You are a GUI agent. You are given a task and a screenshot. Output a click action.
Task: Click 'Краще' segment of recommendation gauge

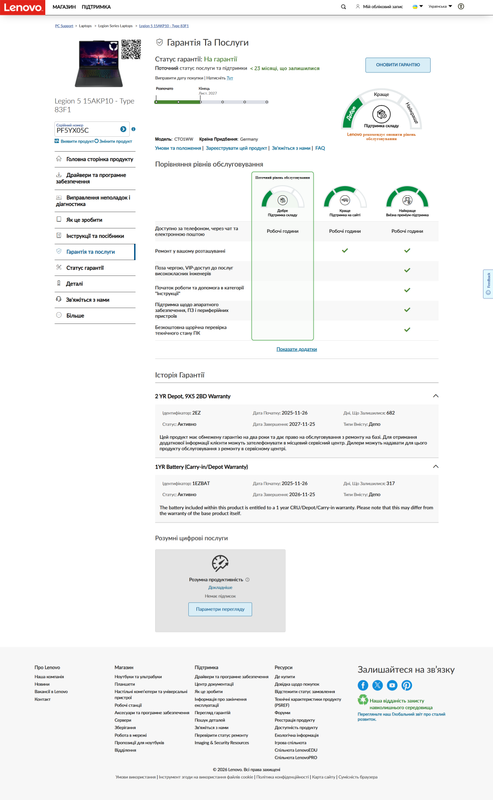point(381,94)
